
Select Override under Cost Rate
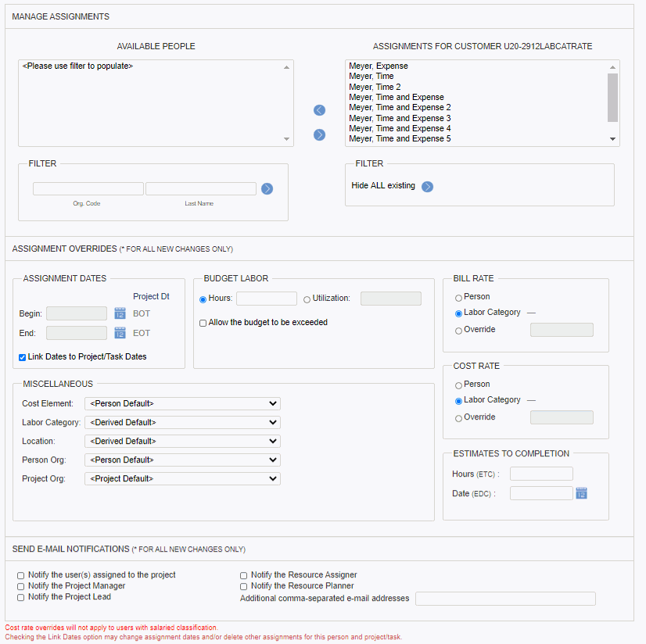pyautogui.click(x=458, y=418)
